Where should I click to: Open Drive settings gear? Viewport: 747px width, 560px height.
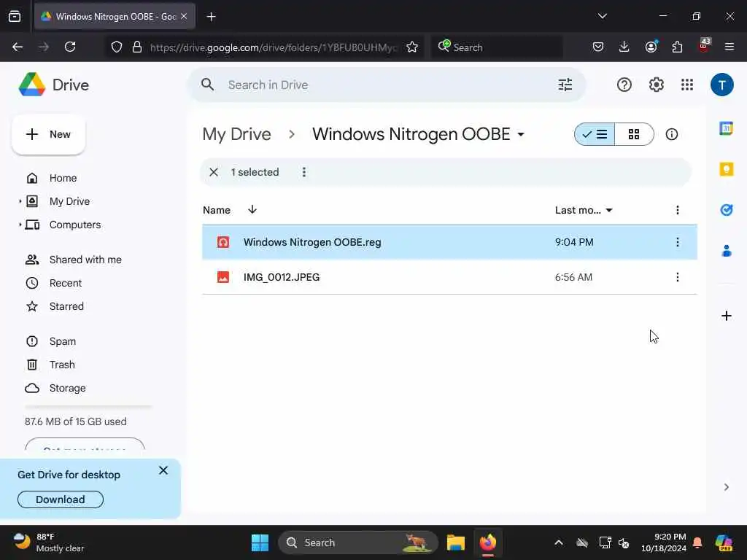tap(656, 85)
